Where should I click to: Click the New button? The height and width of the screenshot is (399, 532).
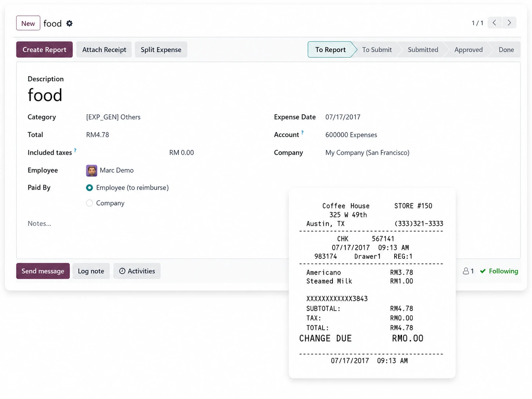click(x=28, y=24)
